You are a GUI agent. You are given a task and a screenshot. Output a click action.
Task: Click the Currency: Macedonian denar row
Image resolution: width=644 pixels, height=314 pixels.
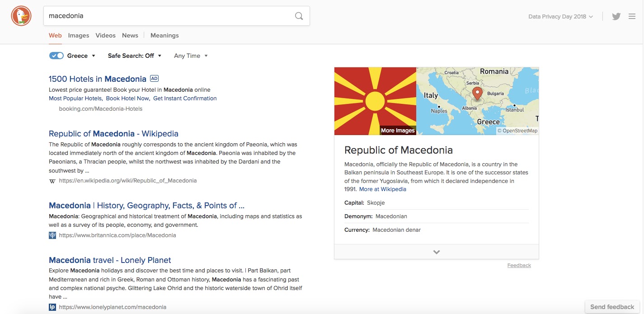[x=437, y=230]
